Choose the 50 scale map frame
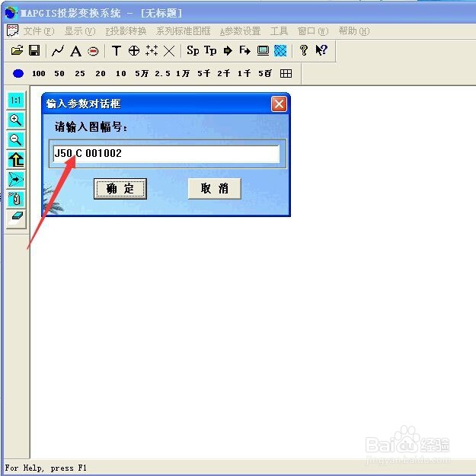 [59, 73]
